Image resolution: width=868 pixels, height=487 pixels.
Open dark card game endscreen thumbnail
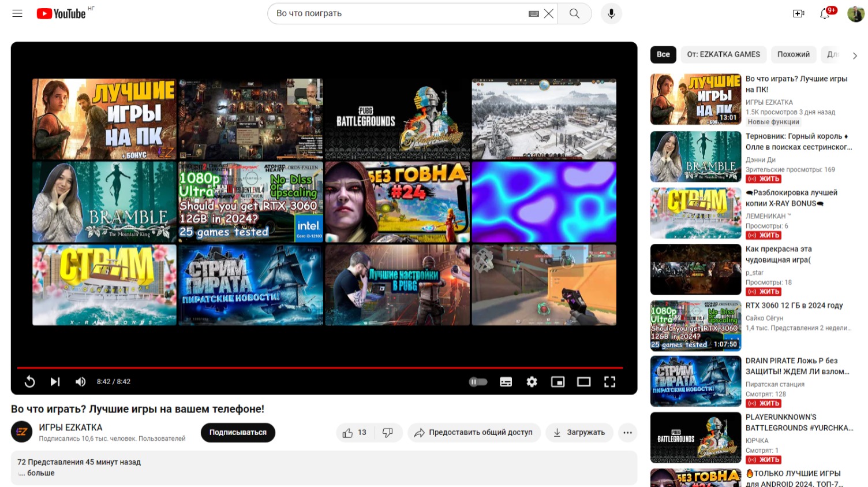250,119
